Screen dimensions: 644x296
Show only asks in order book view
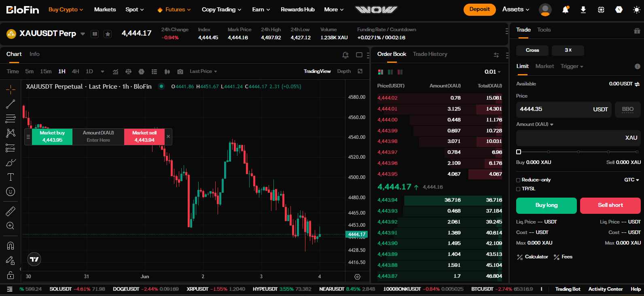(x=400, y=72)
